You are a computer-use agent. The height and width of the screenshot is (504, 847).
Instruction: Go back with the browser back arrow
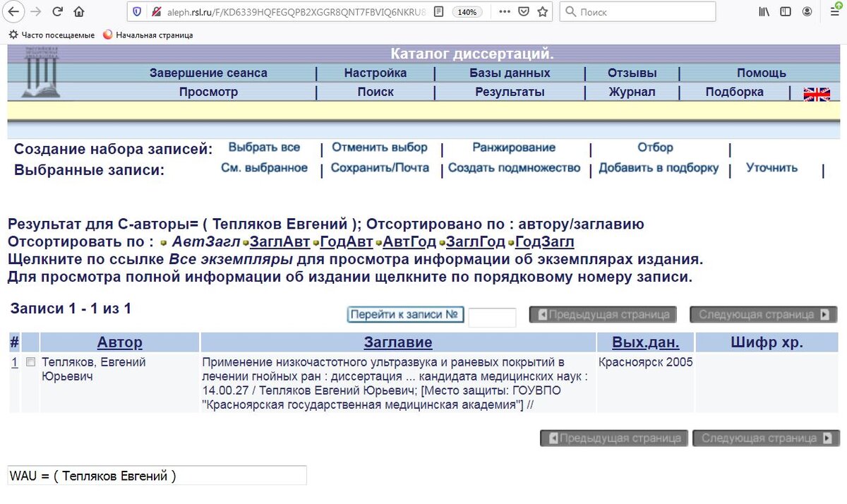13,11
